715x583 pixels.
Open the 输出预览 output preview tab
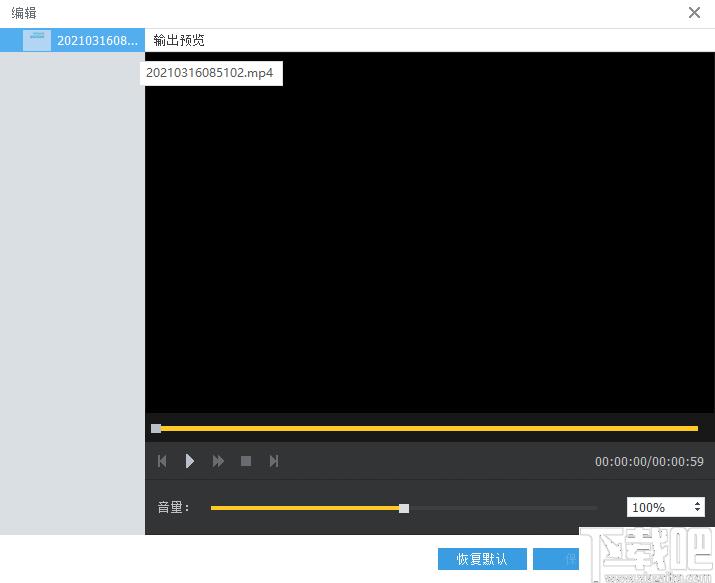(179, 40)
